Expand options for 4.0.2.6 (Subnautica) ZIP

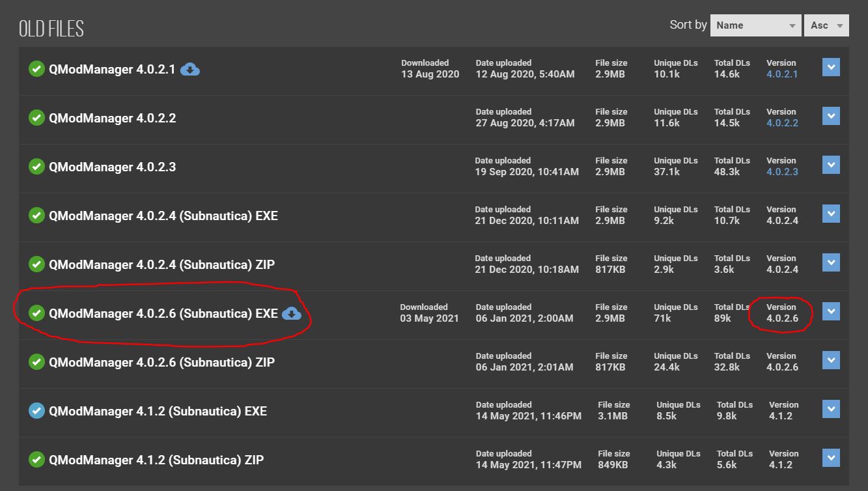tap(831, 360)
